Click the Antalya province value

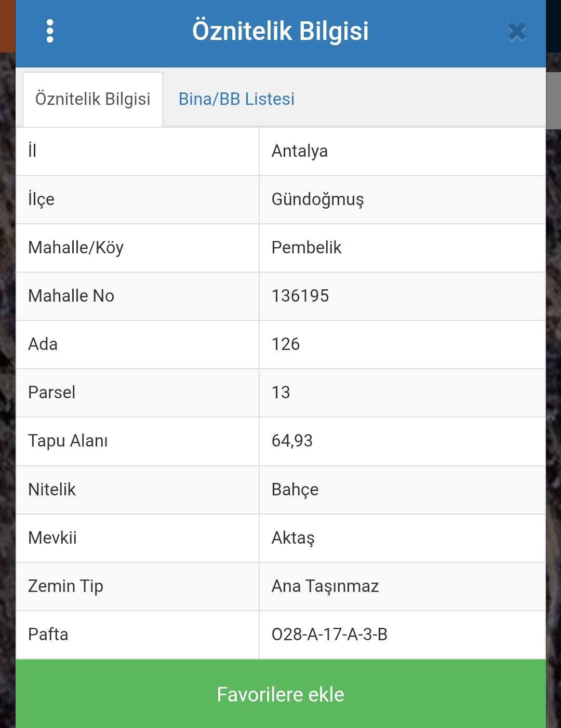300,151
